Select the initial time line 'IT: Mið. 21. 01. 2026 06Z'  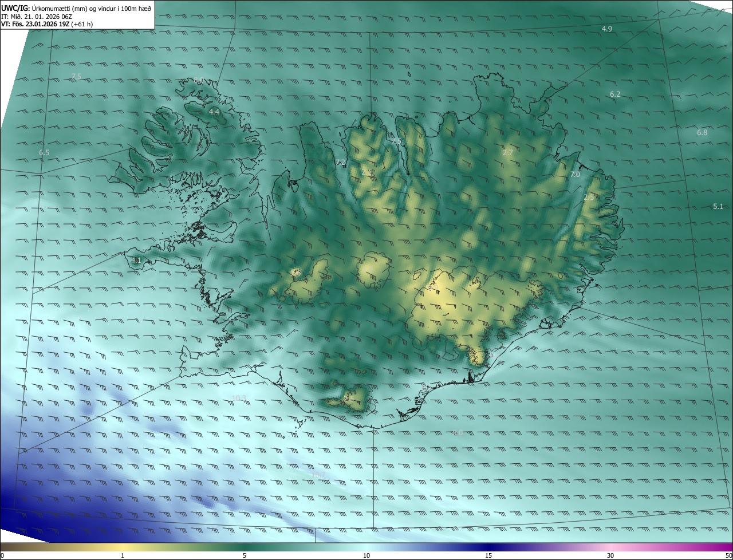(x=37, y=17)
